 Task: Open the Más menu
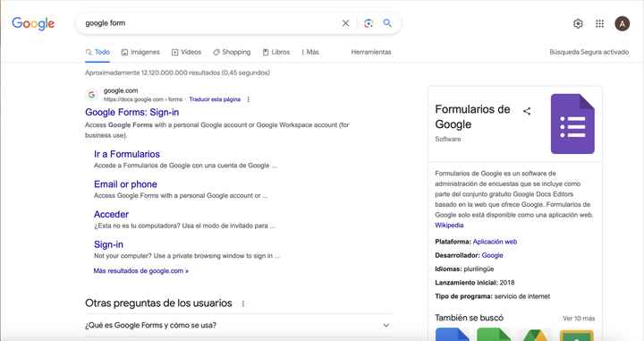coord(310,52)
